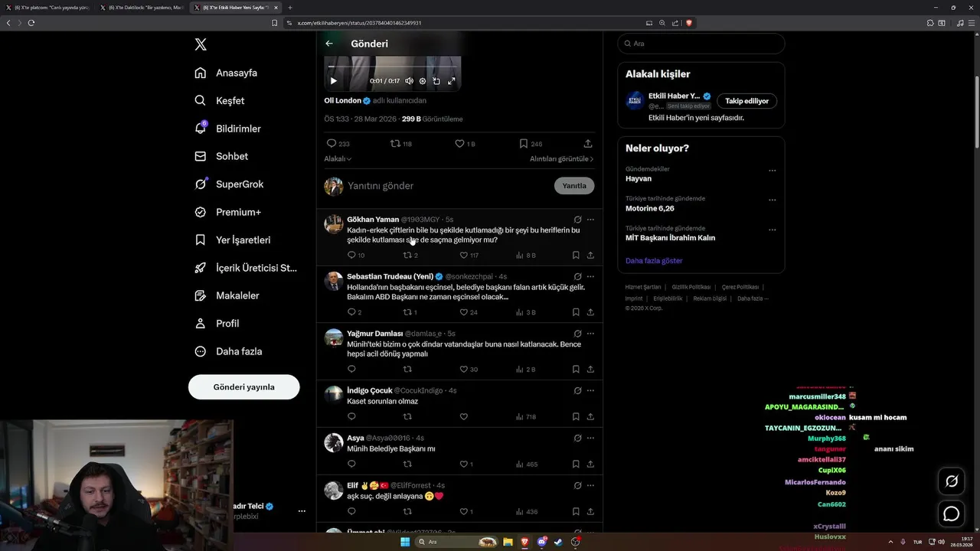Mute the video with speaker icon
This screenshot has width=980, height=551.
[409, 80]
